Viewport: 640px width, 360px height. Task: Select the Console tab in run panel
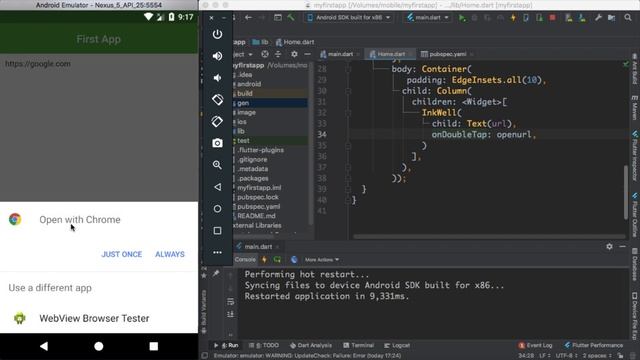[x=245, y=260]
